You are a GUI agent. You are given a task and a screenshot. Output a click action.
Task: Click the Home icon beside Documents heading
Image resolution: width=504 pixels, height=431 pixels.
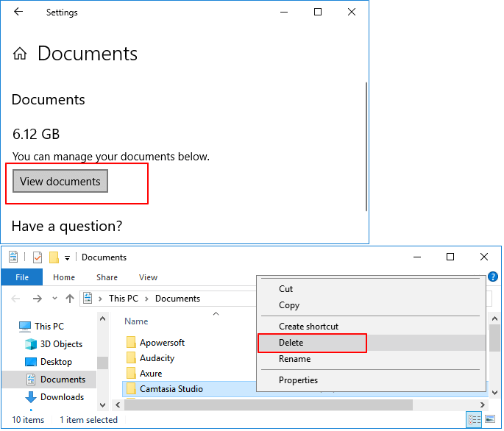pos(21,54)
